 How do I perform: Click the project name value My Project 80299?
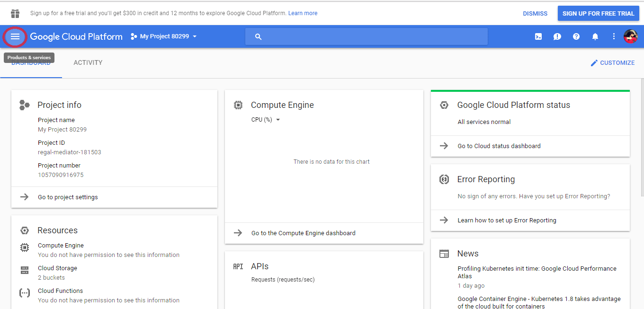coord(62,130)
